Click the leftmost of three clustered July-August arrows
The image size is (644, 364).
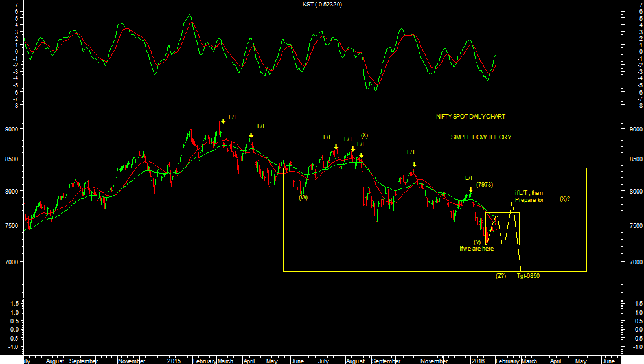(336, 147)
